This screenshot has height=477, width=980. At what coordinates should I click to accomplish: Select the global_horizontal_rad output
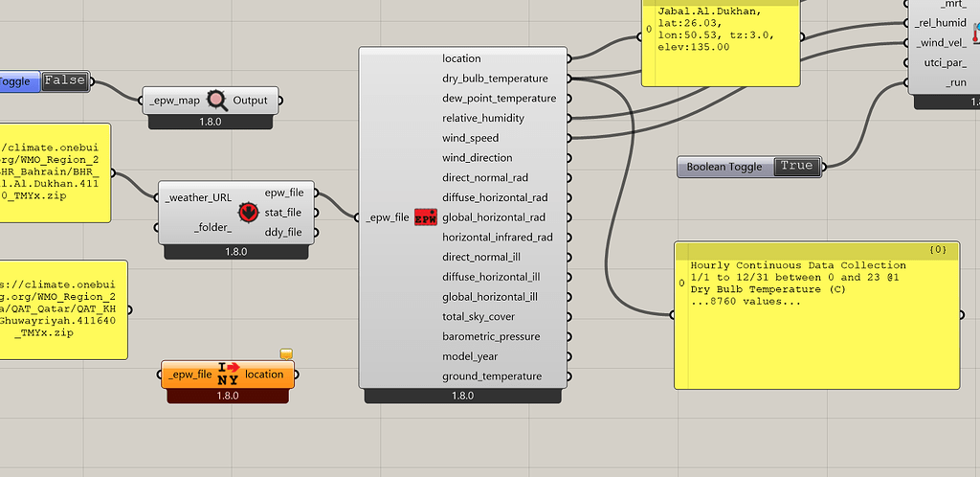point(494,217)
